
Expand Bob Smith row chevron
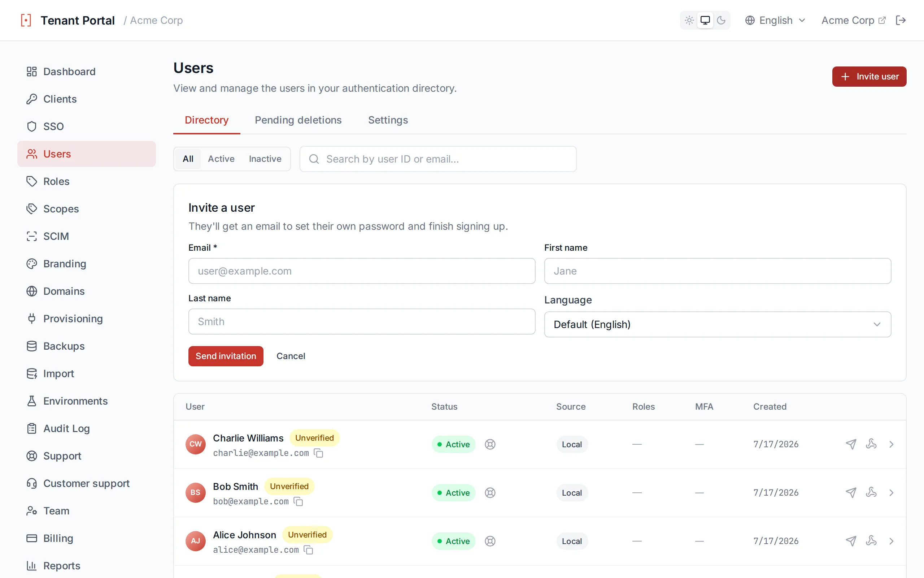pos(891,493)
